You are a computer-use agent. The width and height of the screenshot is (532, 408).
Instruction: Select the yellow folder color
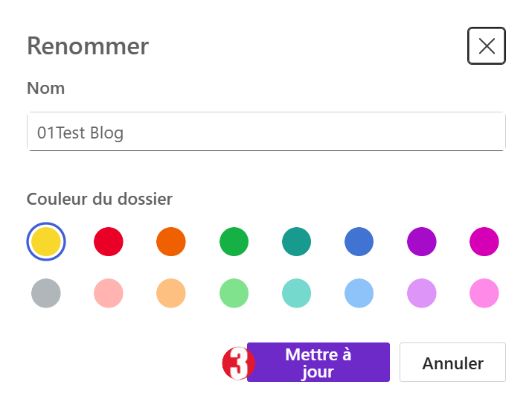[46, 242]
